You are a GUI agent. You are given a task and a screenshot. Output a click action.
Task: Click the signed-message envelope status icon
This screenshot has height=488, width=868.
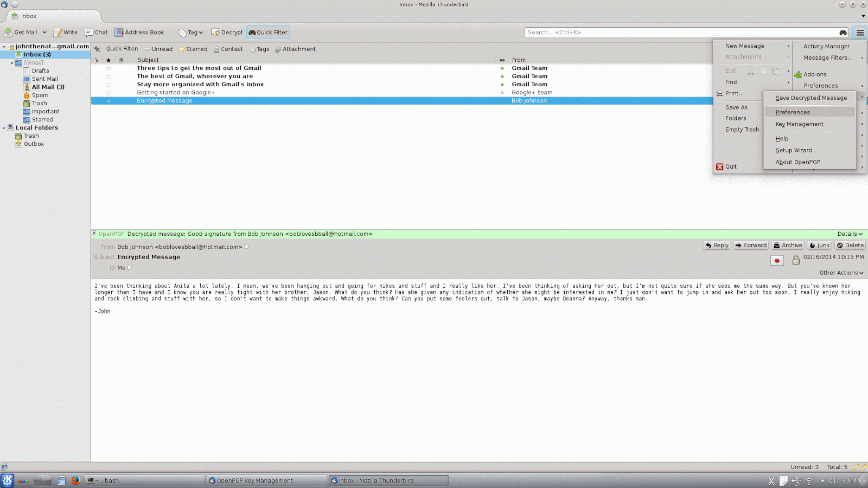point(777,260)
